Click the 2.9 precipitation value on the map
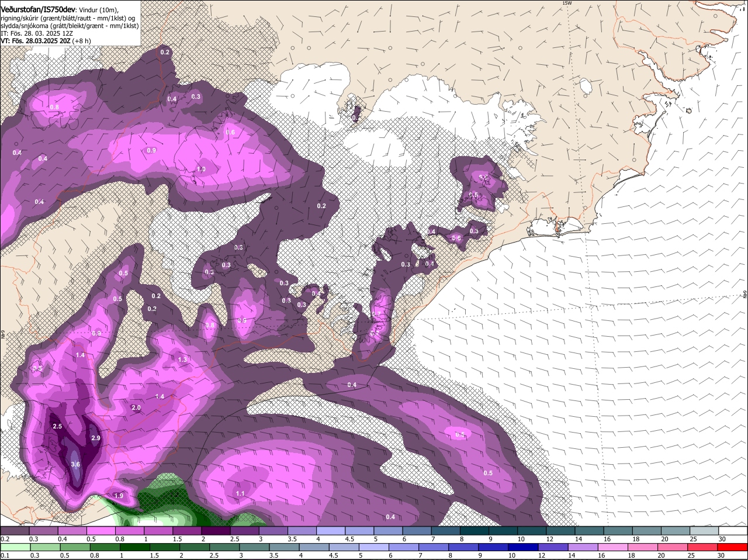 pyautogui.click(x=96, y=438)
